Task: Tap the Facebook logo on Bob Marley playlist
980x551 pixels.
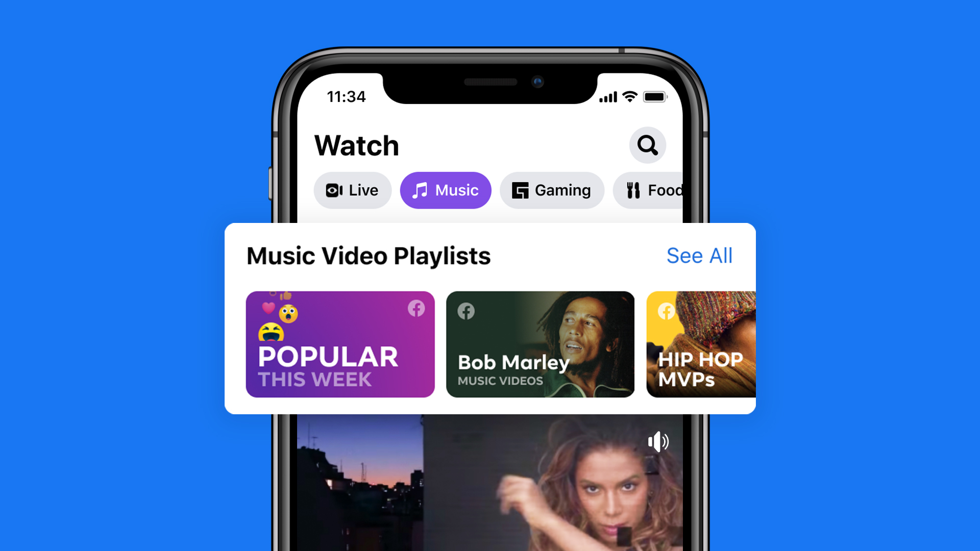Action: pyautogui.click(x=466, y=310)
